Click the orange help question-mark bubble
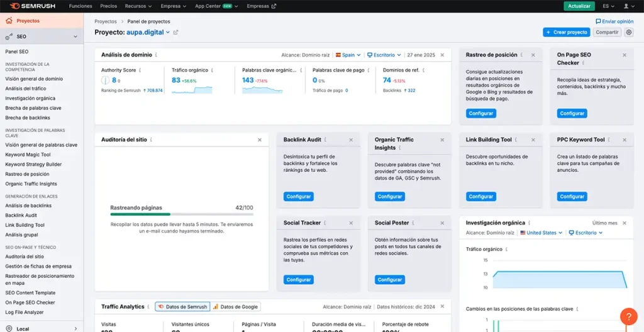Image resolution: width=644 pixels, height=332 pixels. pos(628,317)
